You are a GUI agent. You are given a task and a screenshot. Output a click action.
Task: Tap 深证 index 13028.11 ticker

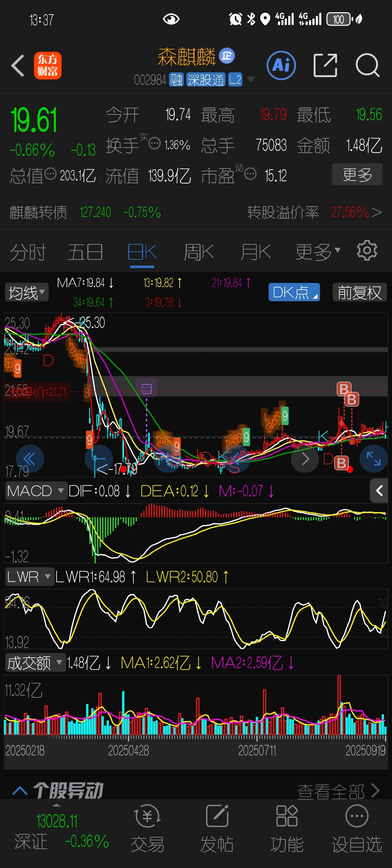(62, 831)
